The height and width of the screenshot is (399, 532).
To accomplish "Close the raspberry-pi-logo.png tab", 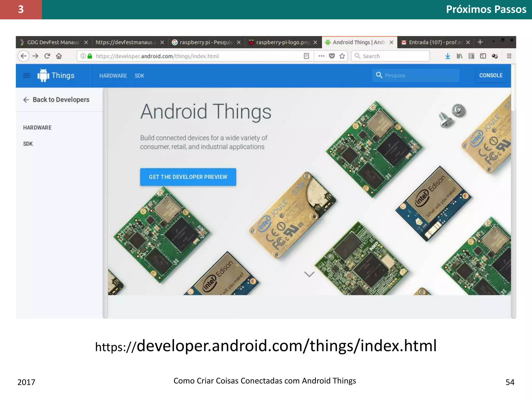I will (315, 42).
